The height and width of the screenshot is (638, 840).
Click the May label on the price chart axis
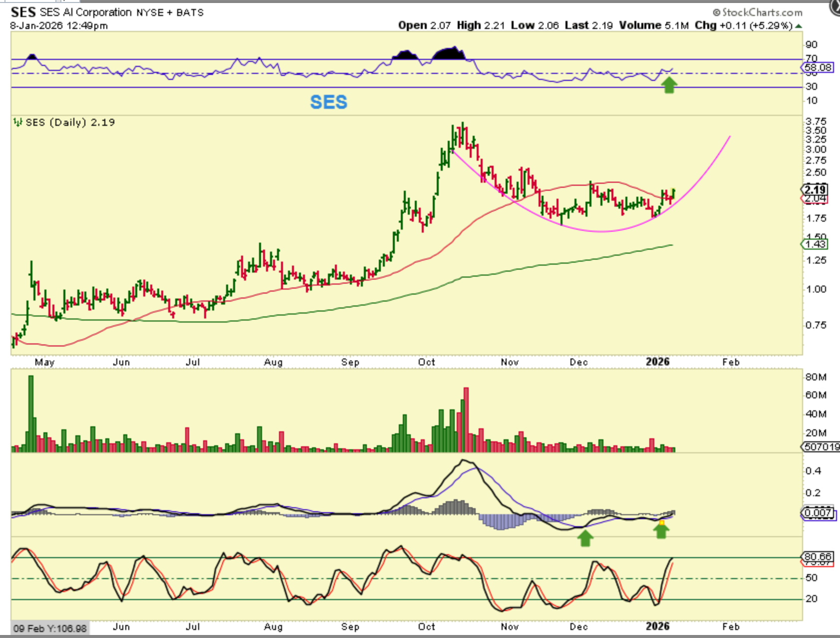44,362
